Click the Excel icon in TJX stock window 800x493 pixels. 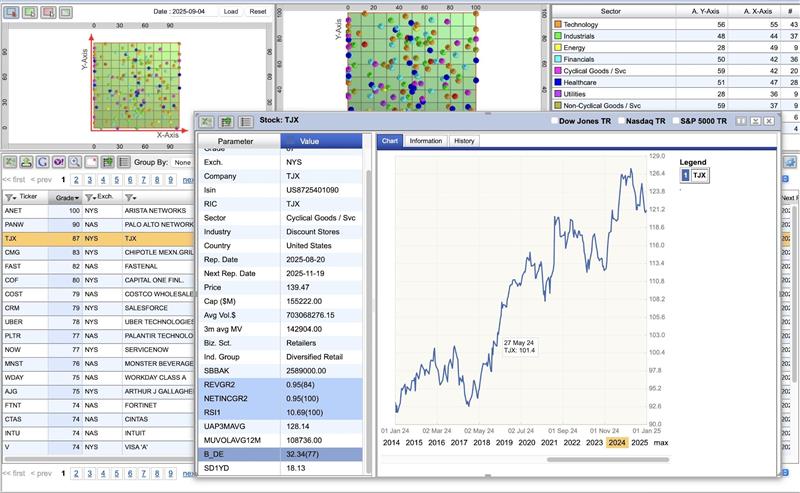[208, 121]
